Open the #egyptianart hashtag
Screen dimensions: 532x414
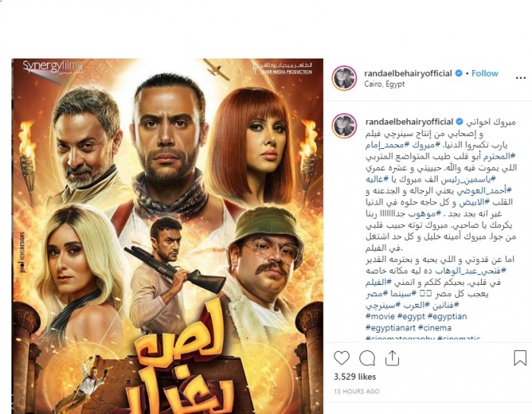(391, 328)
